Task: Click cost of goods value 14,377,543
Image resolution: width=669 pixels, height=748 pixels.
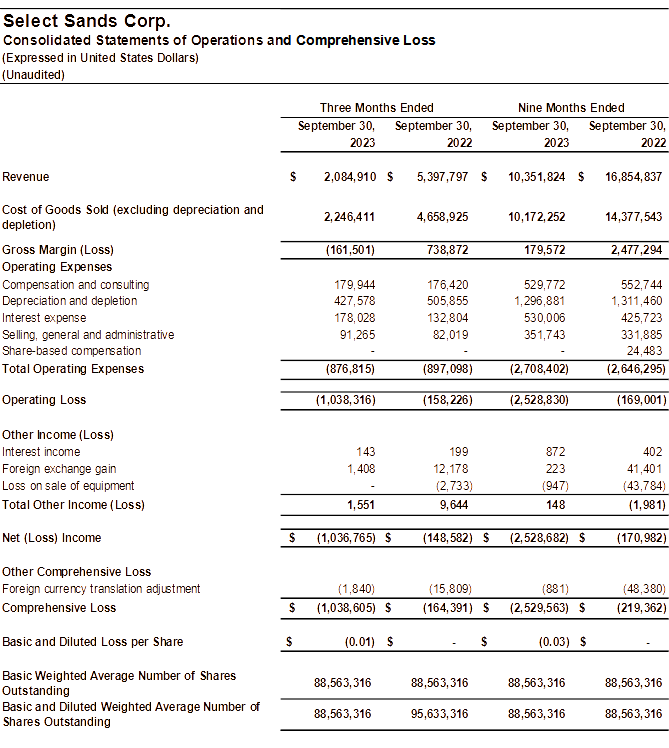Action: pyautogui.click(x=634, y=217)
